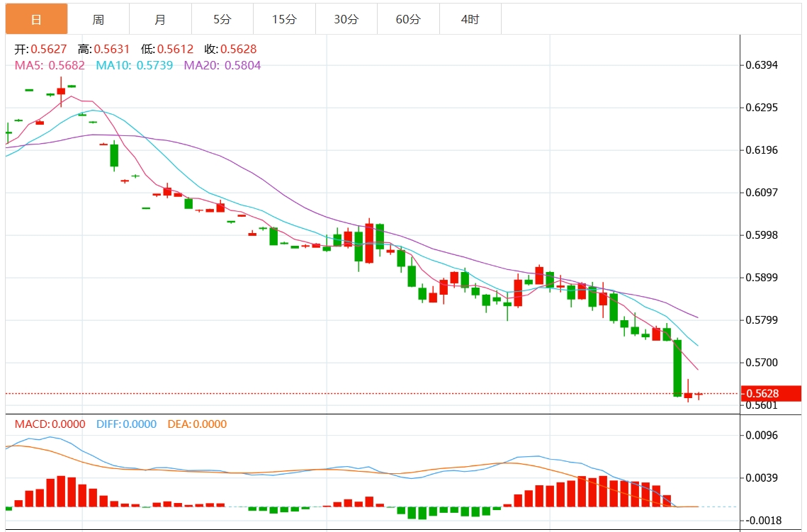Open the 5分 timeframe tab

[x=222, y=19]
